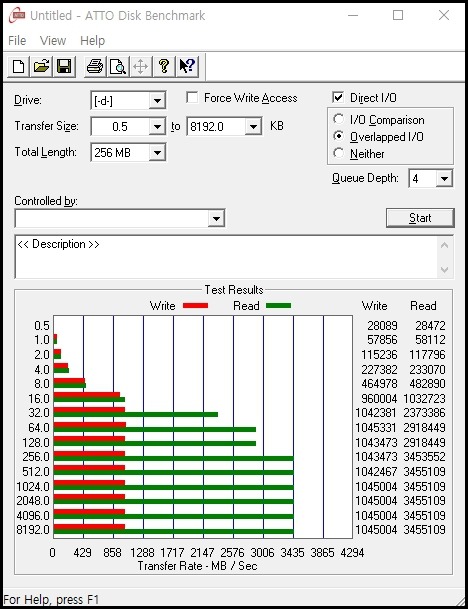Viewport: 468px width, 609px height.
Task: Expand the Drive selection dropdown
Action: click(157, 101)
